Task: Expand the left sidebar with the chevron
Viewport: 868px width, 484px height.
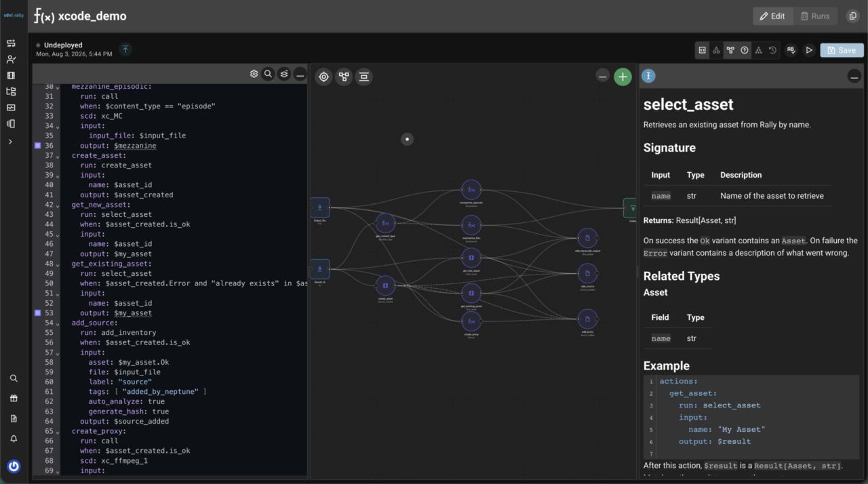Action: 10,142
